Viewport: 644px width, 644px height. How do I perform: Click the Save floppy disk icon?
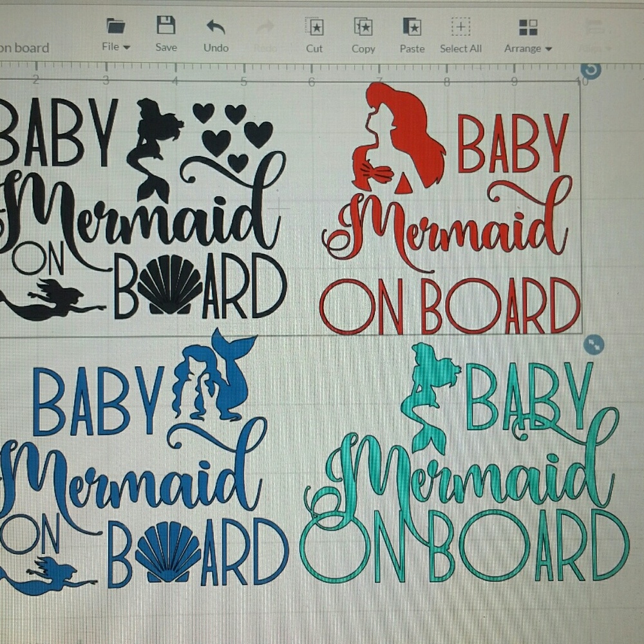point(166,25)
